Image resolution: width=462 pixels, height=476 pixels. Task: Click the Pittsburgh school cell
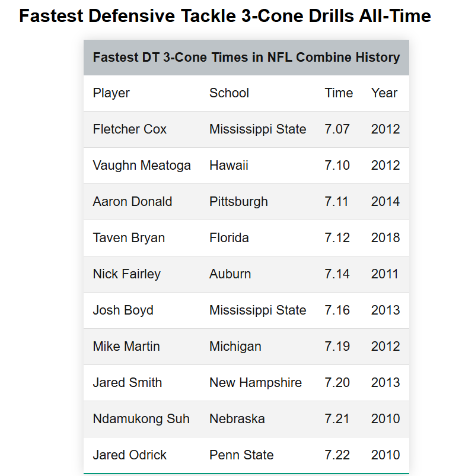click(238, 202)
